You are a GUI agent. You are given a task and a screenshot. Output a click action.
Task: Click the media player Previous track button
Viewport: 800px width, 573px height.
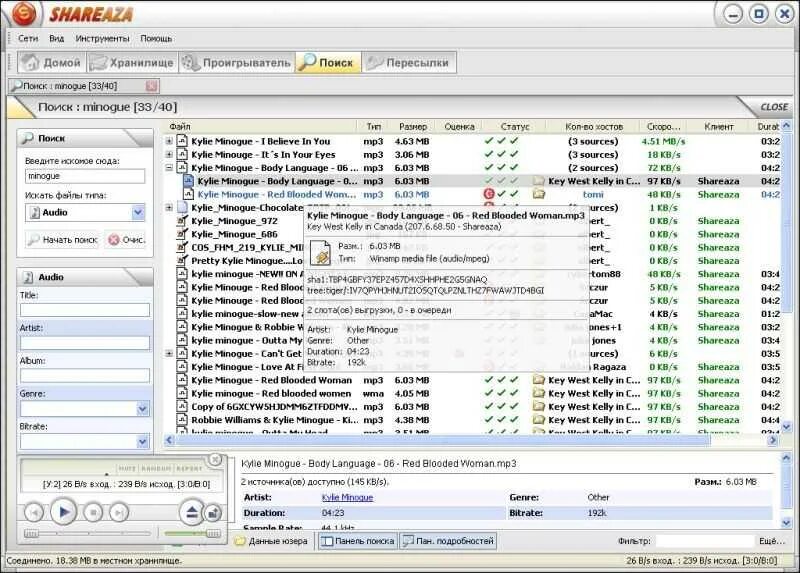click(34, 512)
